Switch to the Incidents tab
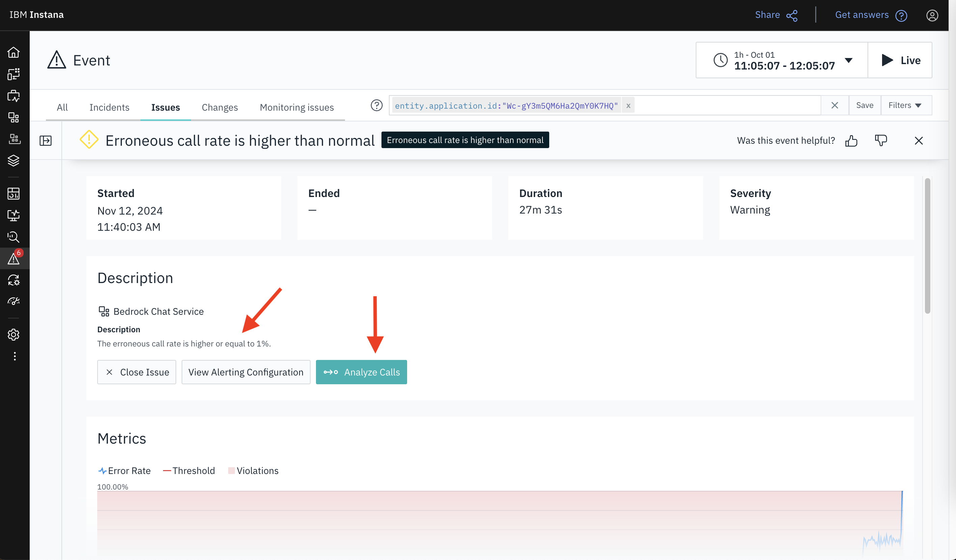Image resolution: width=956 pixels, height=560 pixels. [x=109, y=107]
